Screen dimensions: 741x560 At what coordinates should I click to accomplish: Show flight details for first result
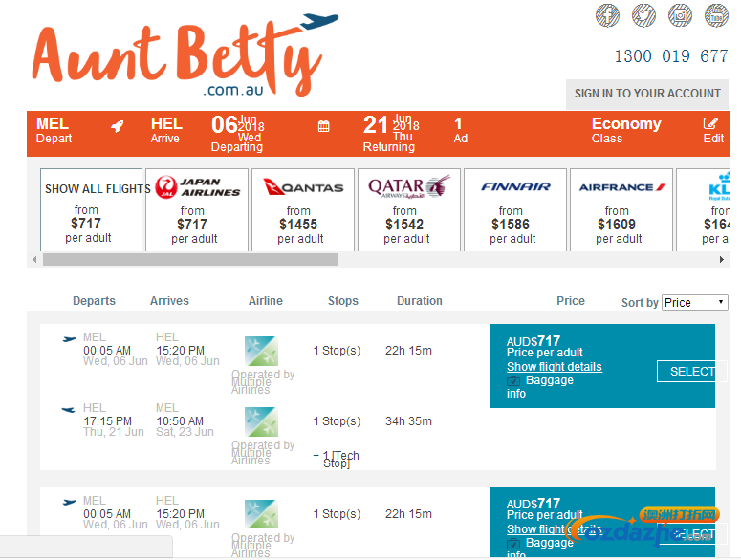pos(554,367)
